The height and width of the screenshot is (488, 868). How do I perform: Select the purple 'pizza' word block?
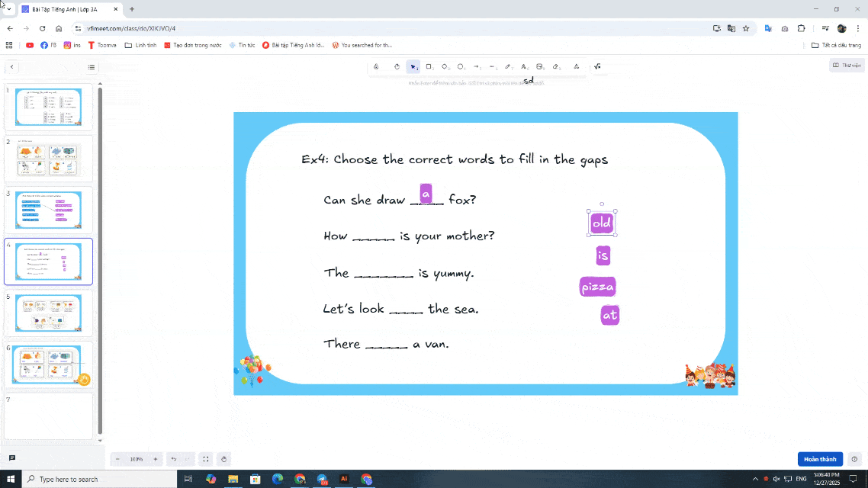pyautogui.click(x=597, y=287)
